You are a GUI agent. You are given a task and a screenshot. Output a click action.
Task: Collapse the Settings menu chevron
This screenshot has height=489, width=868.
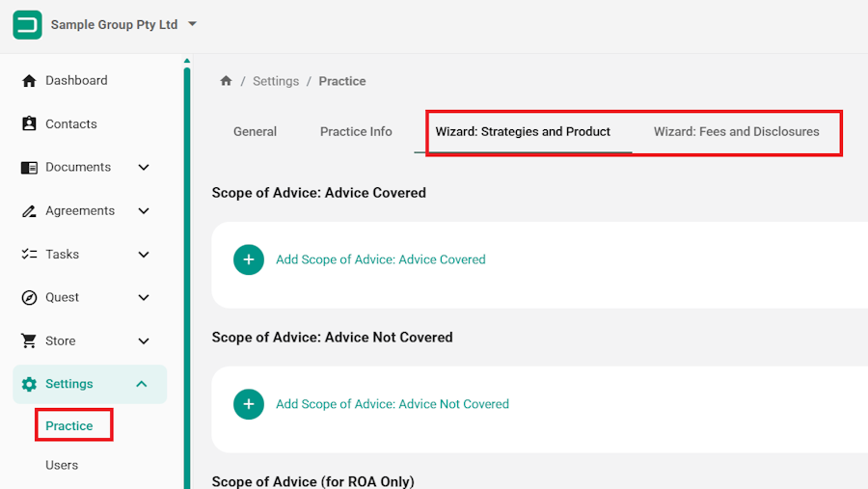pos(142,384)
